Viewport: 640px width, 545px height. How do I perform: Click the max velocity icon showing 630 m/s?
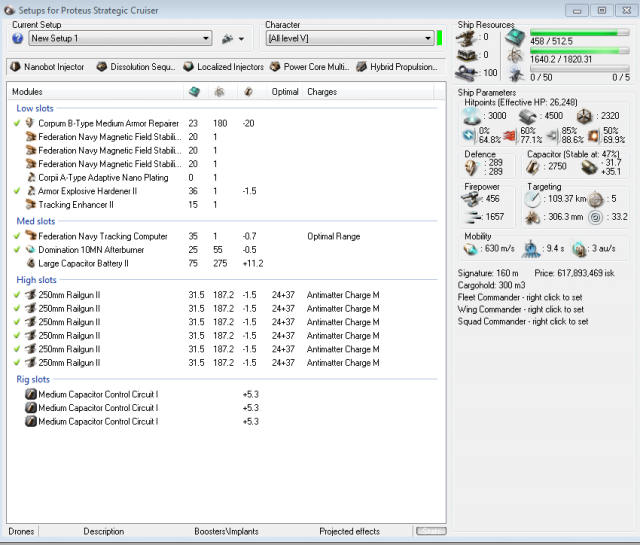[x=471, y=249]
